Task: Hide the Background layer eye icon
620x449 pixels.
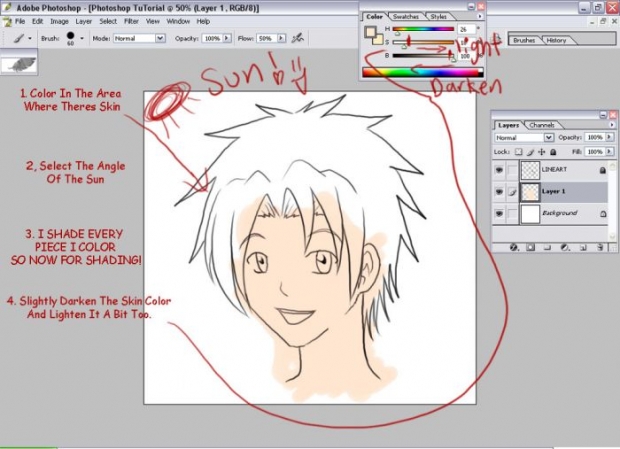Action: [499, 214]
